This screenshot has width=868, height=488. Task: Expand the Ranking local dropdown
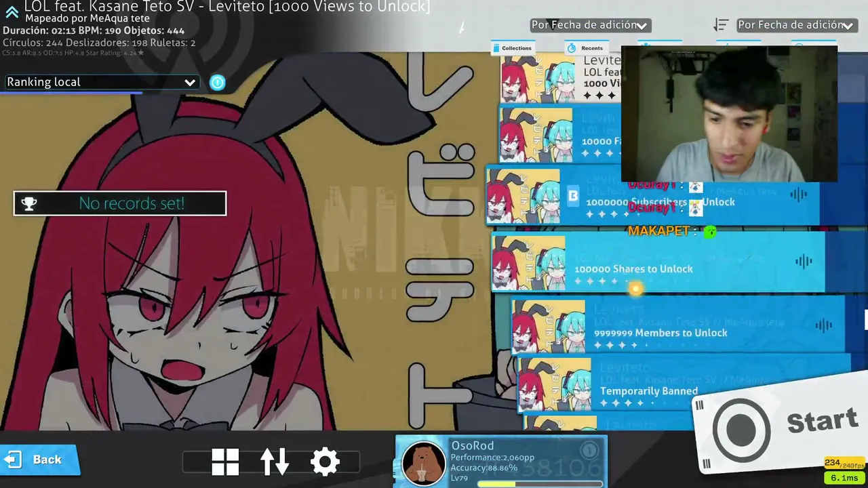tap(101, 83)
